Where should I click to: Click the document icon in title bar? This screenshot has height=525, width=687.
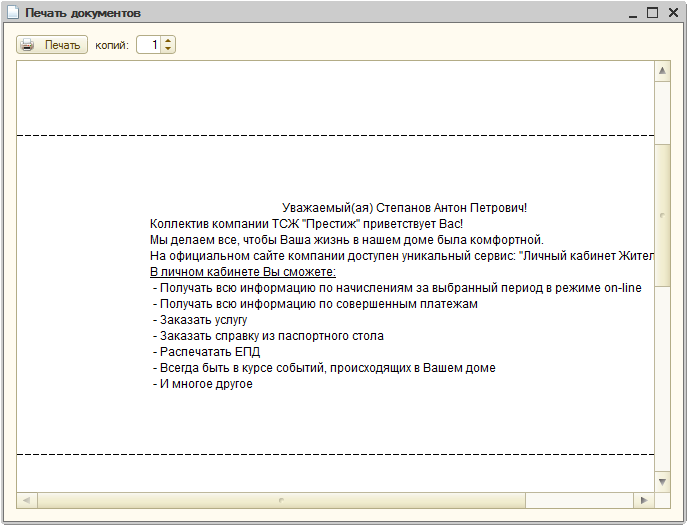click(13, 13)
